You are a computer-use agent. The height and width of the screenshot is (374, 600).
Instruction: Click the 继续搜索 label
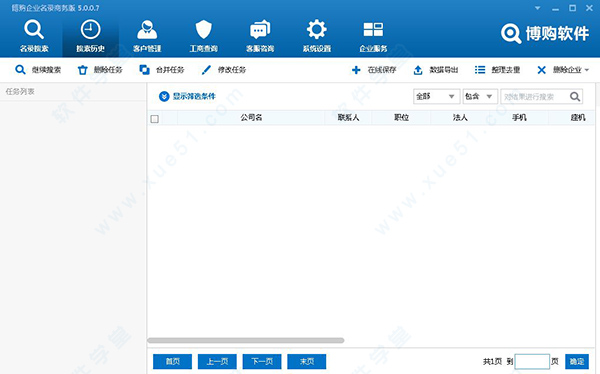pyautogui.click(x=46, y=70)
